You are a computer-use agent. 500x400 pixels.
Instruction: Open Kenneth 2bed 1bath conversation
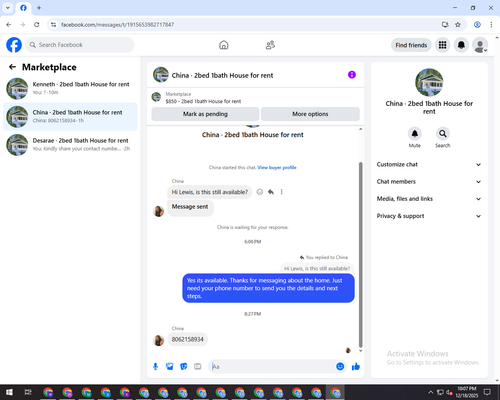(x=70, y=89)
